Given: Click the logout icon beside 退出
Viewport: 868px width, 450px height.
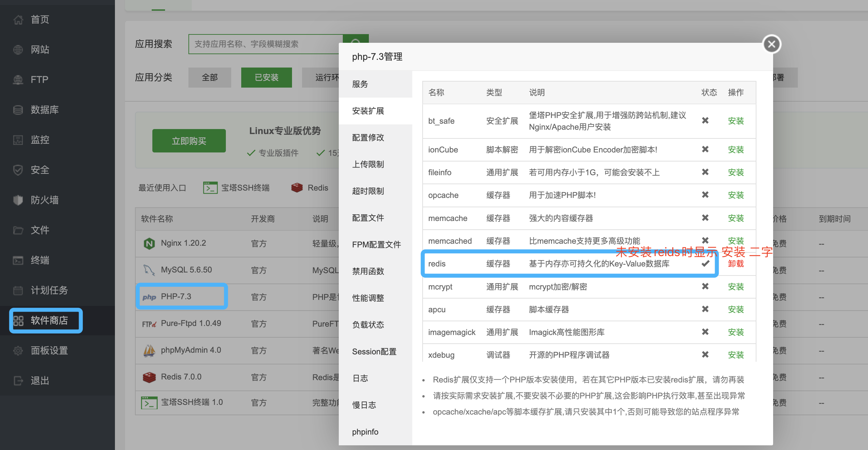Looking at the screenshot, I should [x=18, y=381].
